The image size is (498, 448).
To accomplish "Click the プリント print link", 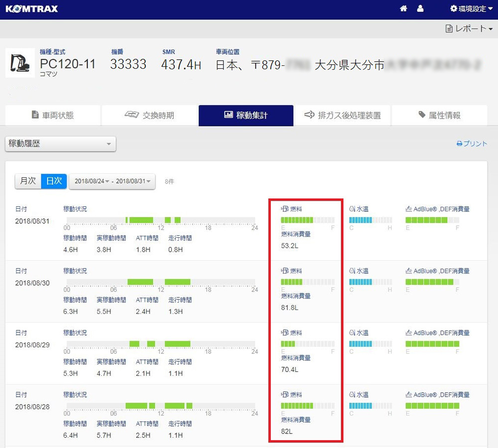I will point(472,144).
